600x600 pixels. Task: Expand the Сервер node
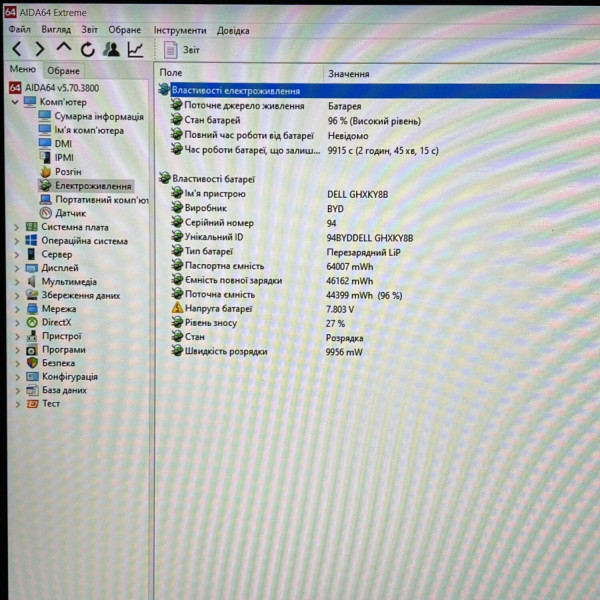click(16, 254)
